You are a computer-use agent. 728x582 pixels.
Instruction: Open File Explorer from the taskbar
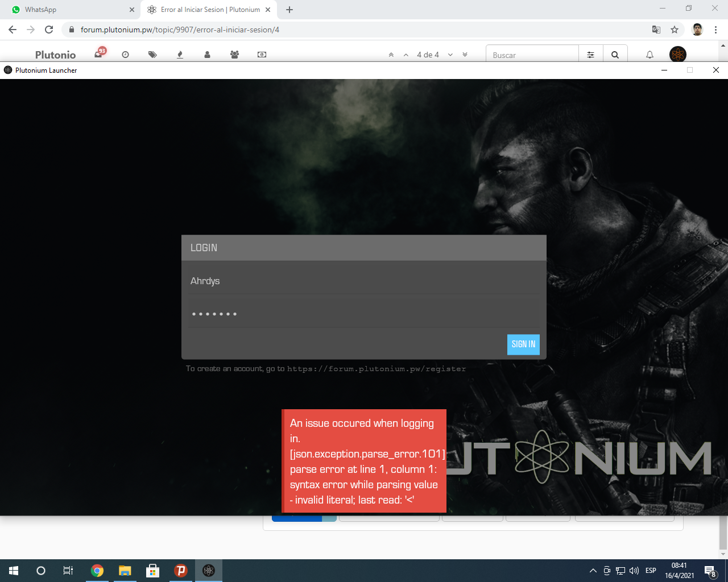tap(125, 571)
